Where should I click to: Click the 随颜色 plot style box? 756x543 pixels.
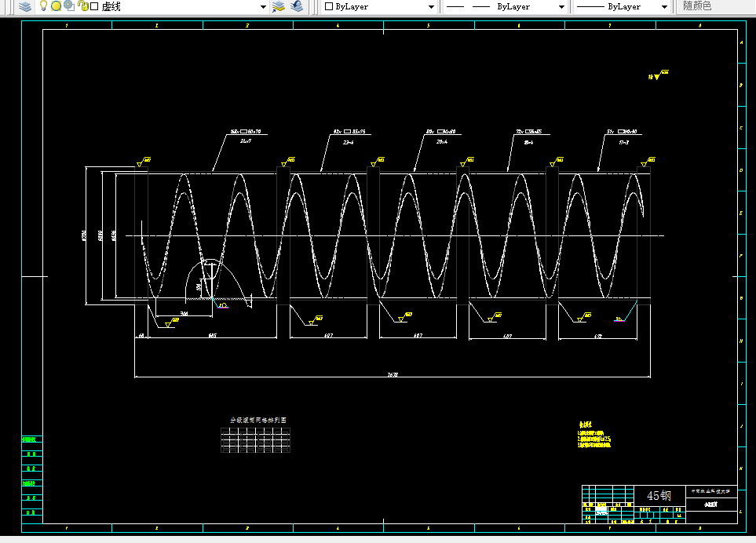point(715,6)
